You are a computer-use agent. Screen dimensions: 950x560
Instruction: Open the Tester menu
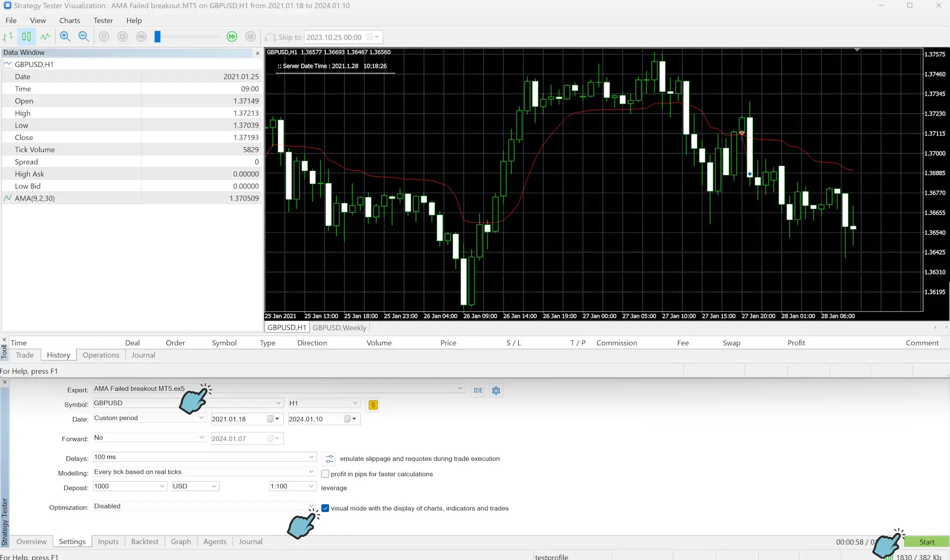(x=103, y=20)
